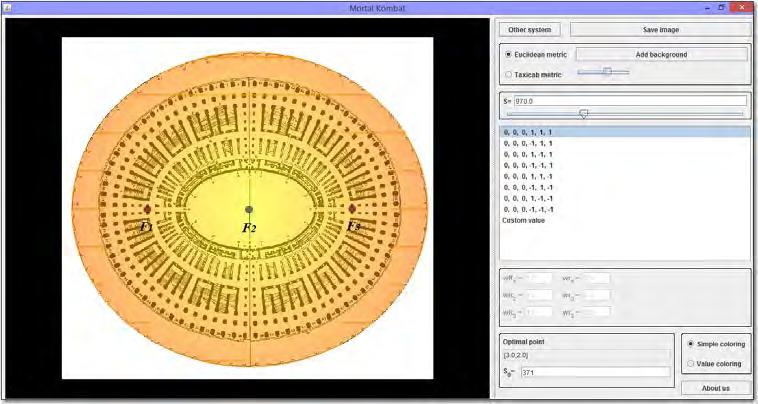Click the S0 field showing 371
The height and width of the screenshot is (404, 758).
(596, 372)
